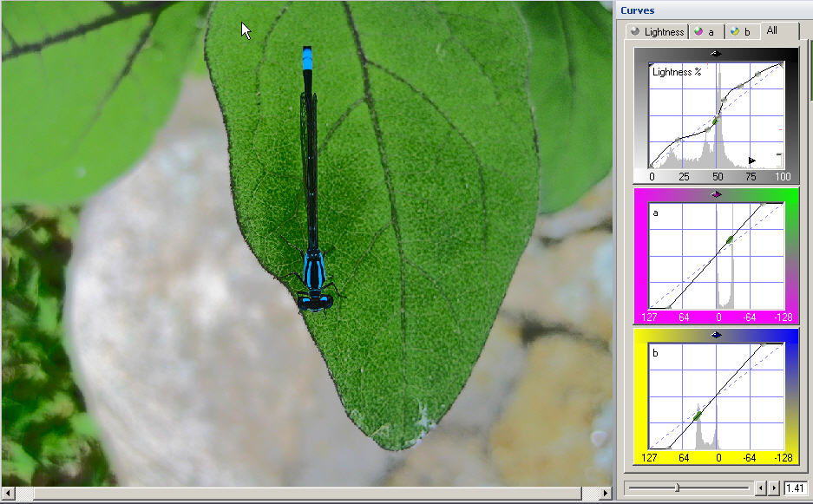This screenshot has width=813, height=504.
Task: Click the '75' label on the Lightness axis
Action: point(751,177)
